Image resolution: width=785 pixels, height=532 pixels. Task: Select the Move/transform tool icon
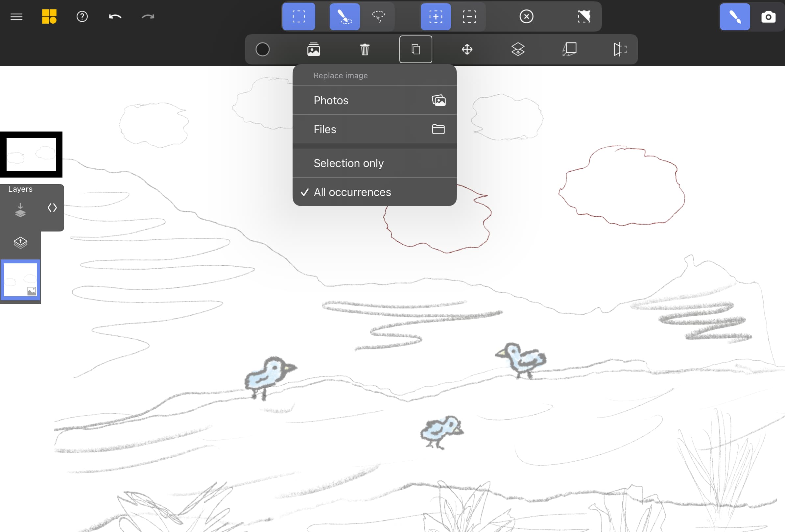click(467, 49)
